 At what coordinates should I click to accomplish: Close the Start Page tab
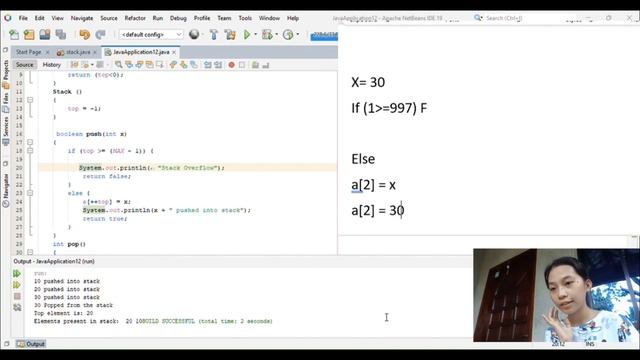[47, 52]
